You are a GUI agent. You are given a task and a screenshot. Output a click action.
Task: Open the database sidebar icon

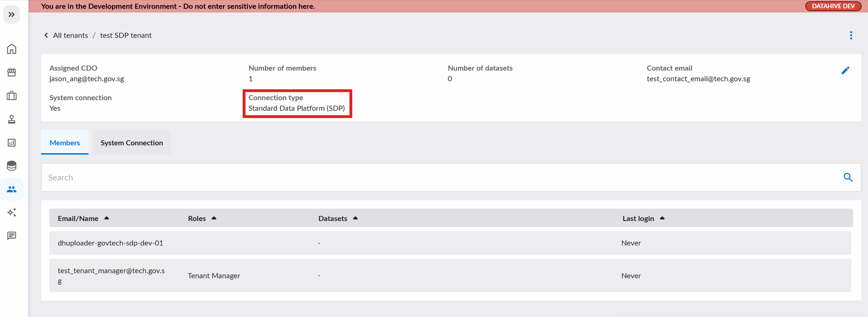point(12,166)
